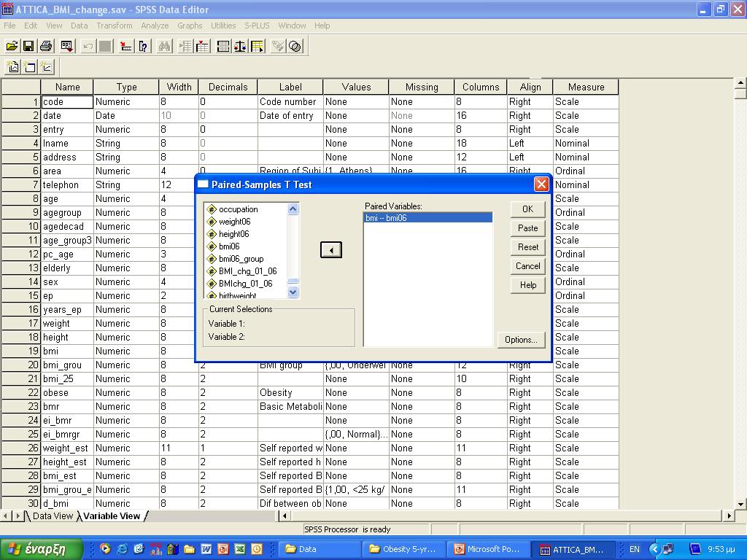
Task: Click the Insert Variable toolbar icon
Action: pos(203,46)
